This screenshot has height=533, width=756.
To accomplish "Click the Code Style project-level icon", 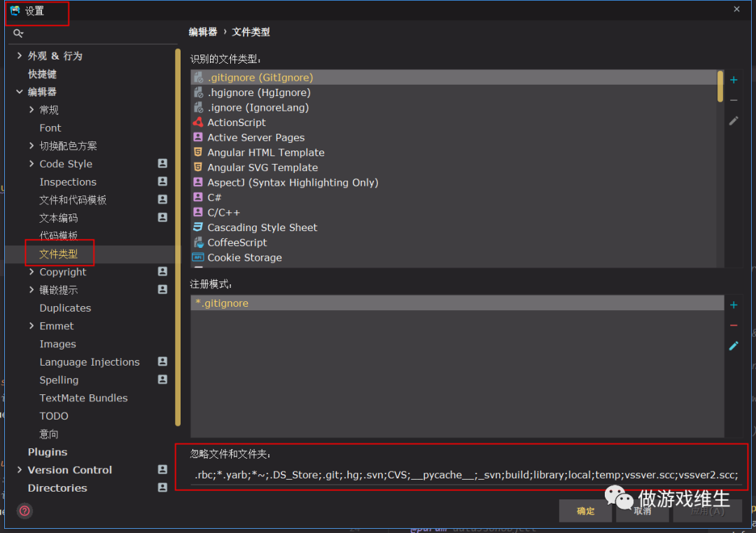I will coord(162,163).
